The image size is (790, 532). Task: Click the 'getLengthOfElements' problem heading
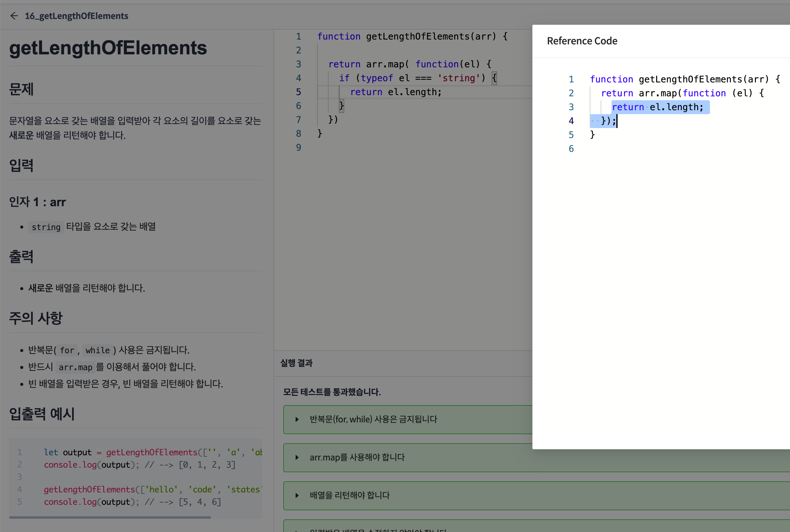click(x=108, y=47)
